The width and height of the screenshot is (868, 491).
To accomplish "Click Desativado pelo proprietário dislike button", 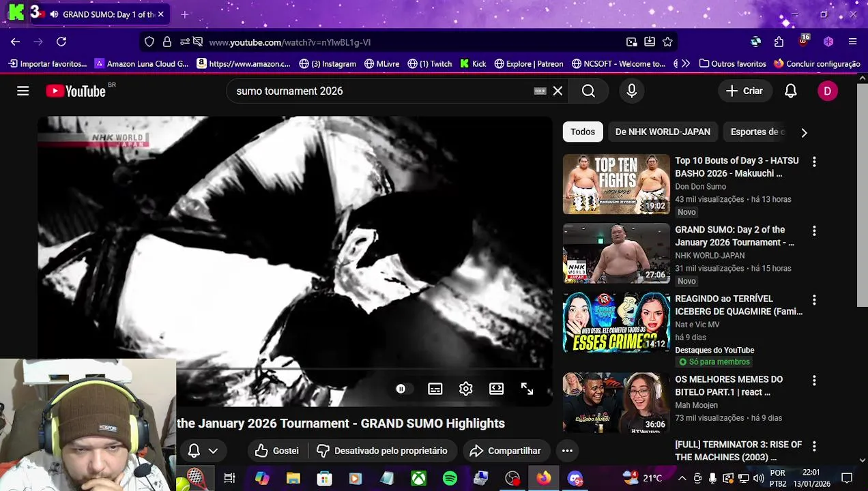I will (381, 451).
